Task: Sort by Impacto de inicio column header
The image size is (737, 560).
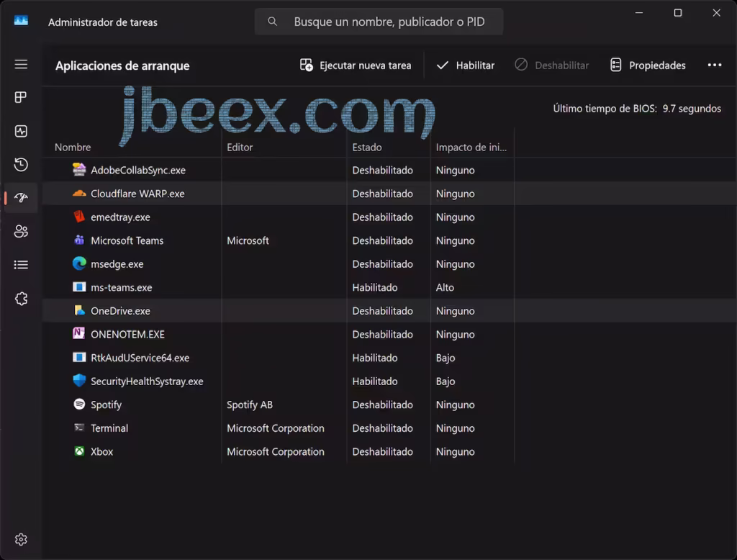Action: point(471,147)
